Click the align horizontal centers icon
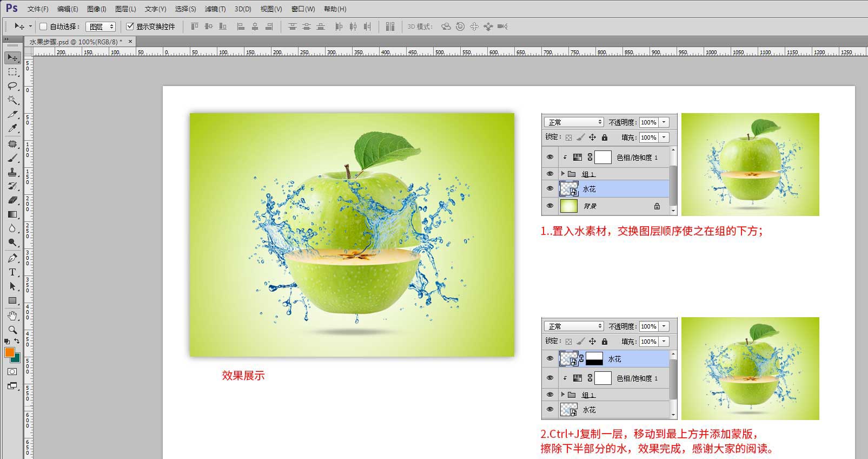Image resolution: width=868 pixels, height=459 pixels. click(x=255, y=27)
